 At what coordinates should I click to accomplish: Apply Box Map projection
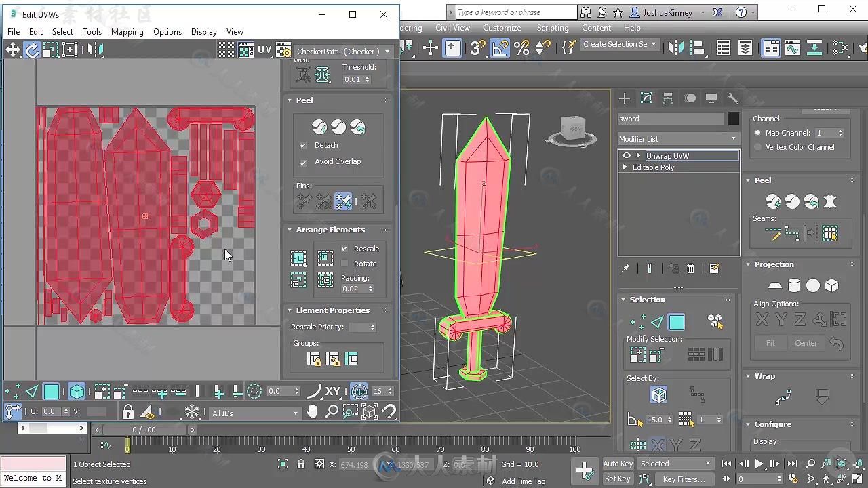click(832, 285)
